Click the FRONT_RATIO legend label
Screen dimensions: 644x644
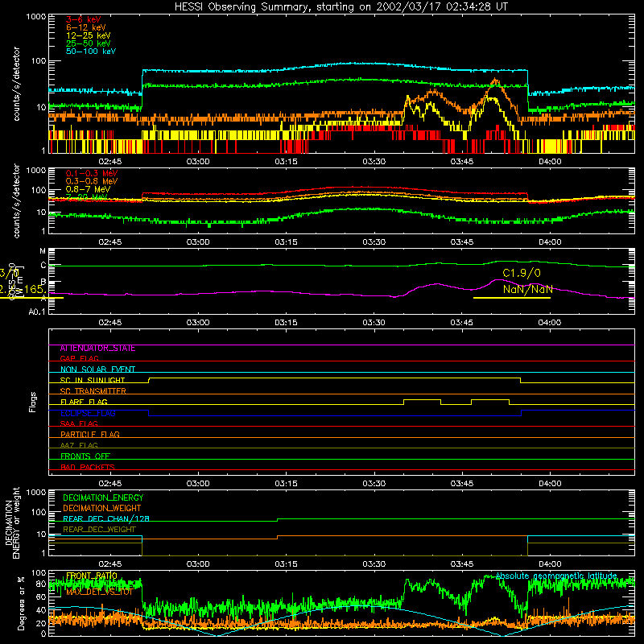(x=92, y=576)
